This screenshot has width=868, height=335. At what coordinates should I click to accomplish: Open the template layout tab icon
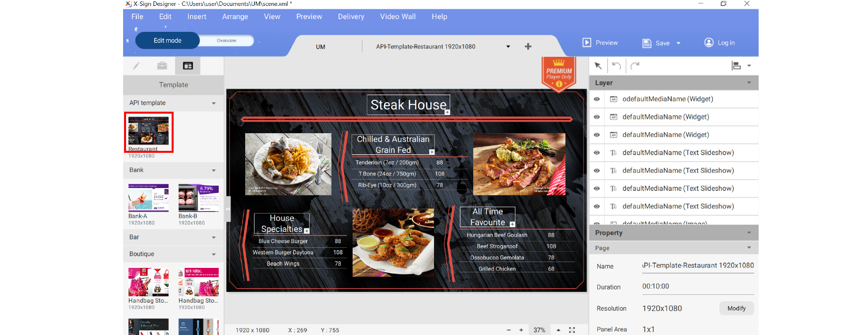pyautogui.click(x=188, y=66)
